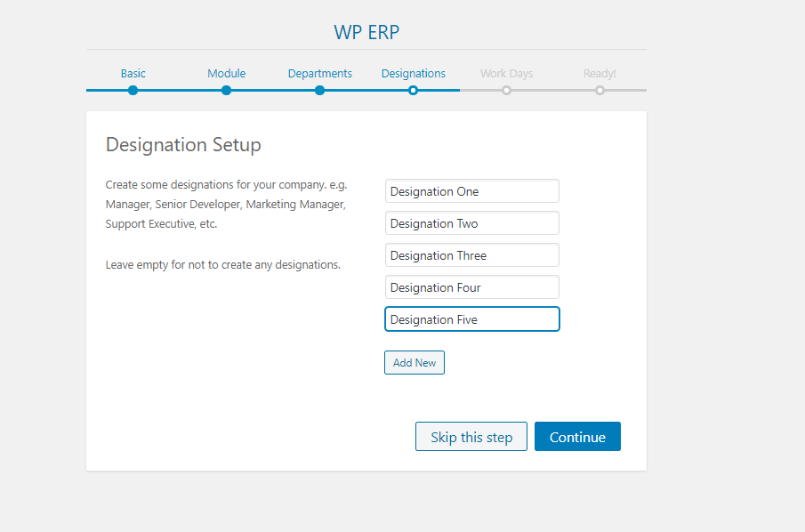
Task: Select the Designation Two text field
Action: (471, 222)
